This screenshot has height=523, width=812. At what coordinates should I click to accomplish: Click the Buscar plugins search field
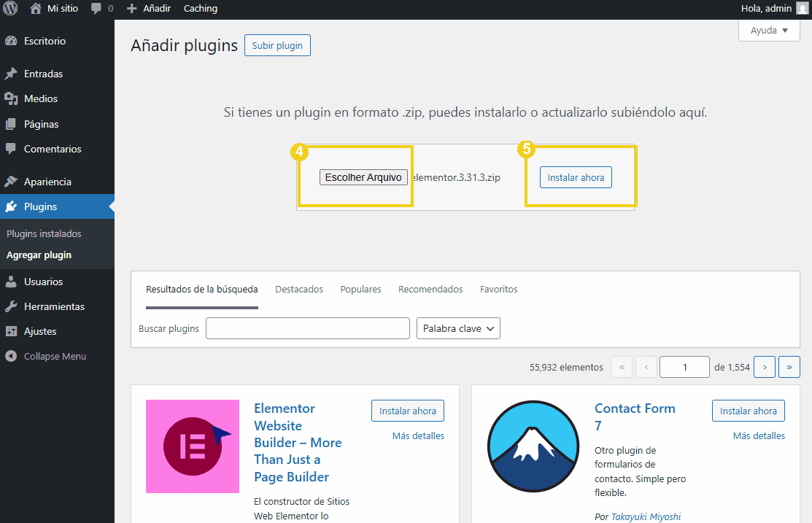coord(307,328)
